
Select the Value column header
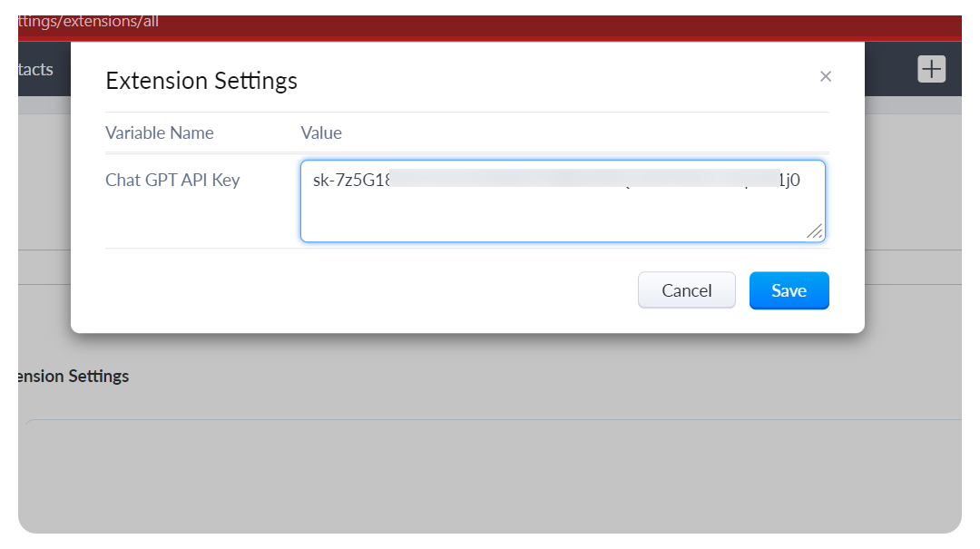321,132
